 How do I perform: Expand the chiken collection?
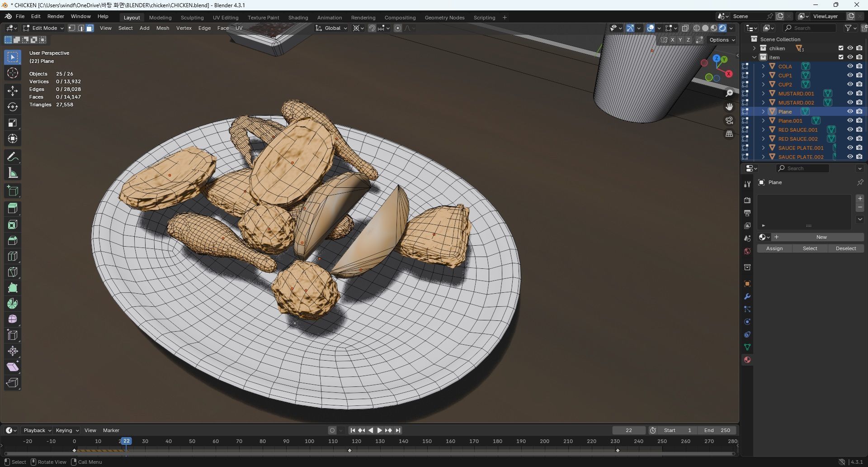click(754, 48)
